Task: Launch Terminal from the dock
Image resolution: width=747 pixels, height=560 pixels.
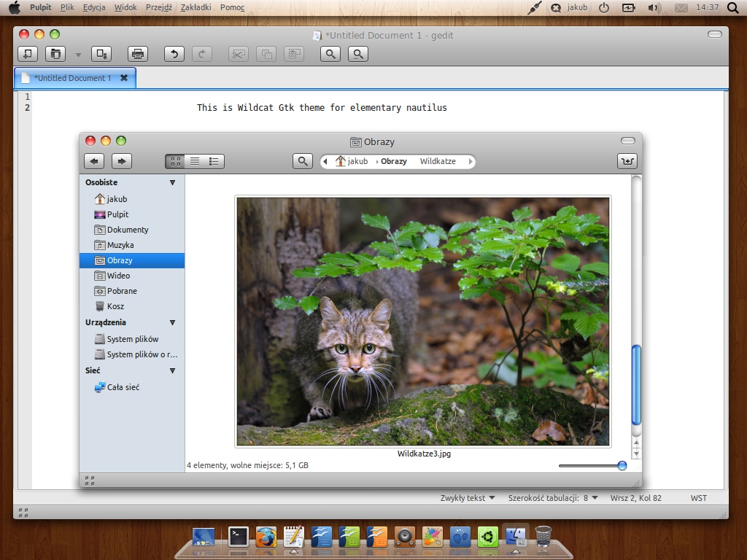Action: point(239,537)
